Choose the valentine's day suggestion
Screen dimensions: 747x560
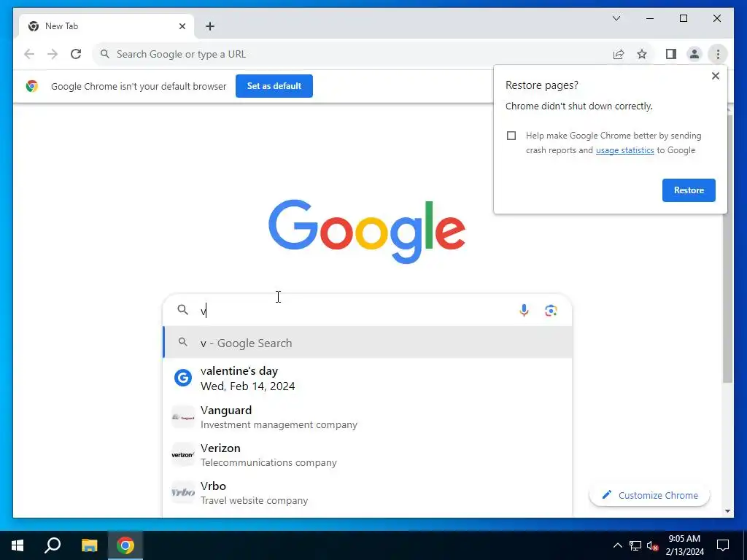tap(368, 378)
